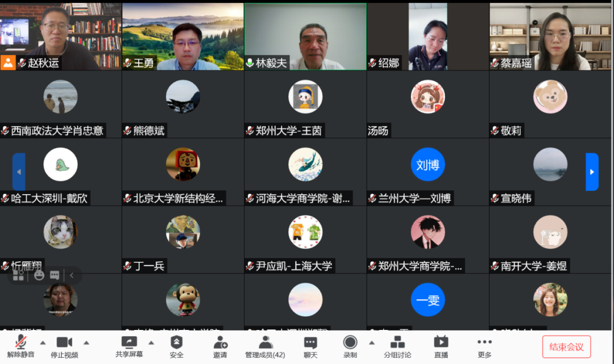Collapse floating toolbar with left chevron
614x364 pixels.
point(72,275)
